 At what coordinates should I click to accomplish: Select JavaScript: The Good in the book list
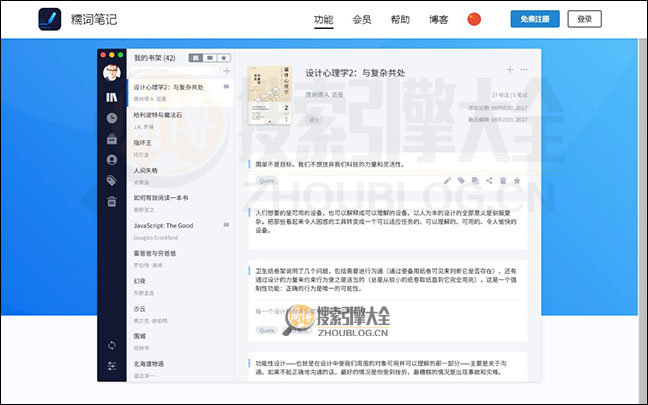pos(181,231)
